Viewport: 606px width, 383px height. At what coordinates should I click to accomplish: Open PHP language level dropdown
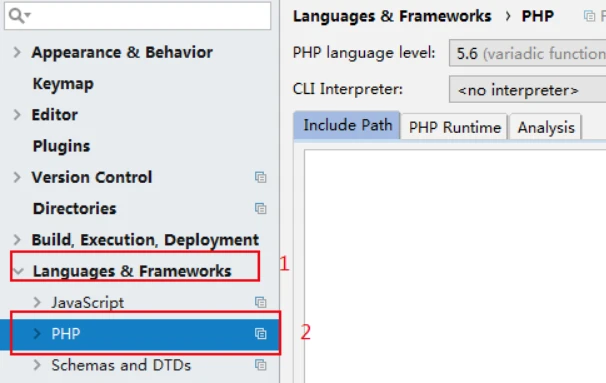click(x=527, y=53)
